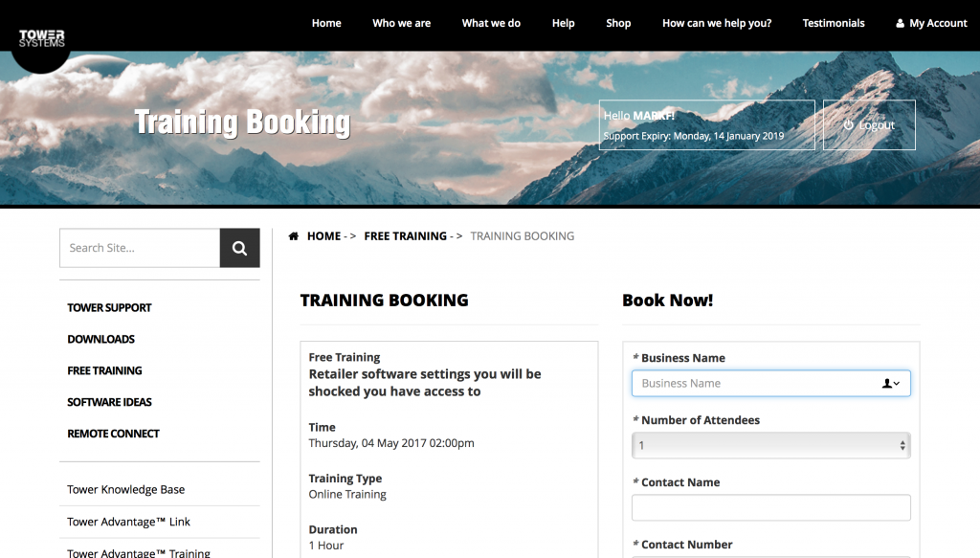Open DOWNLOADS sidebar link
Screen dimensions: 980x558
tap(100, 340)
